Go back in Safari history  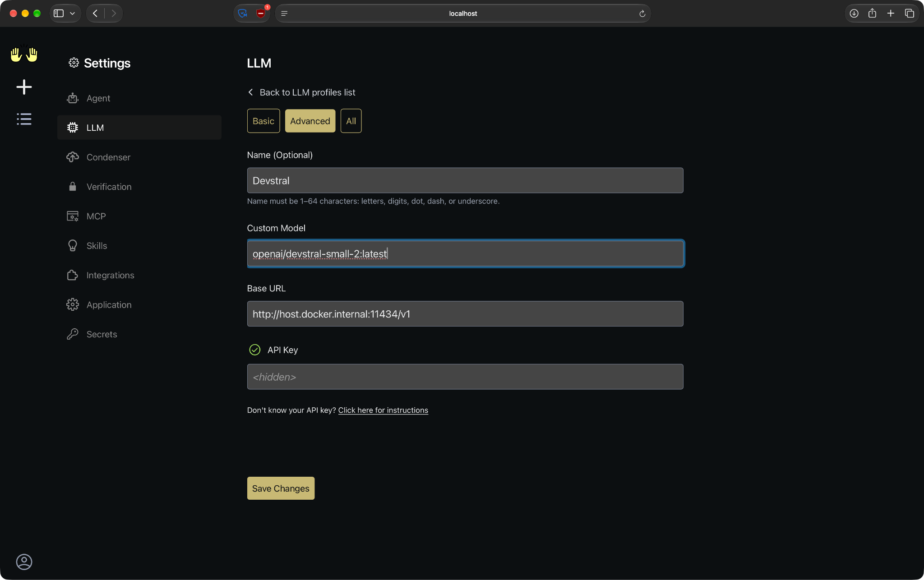click(x=95, y=14)
